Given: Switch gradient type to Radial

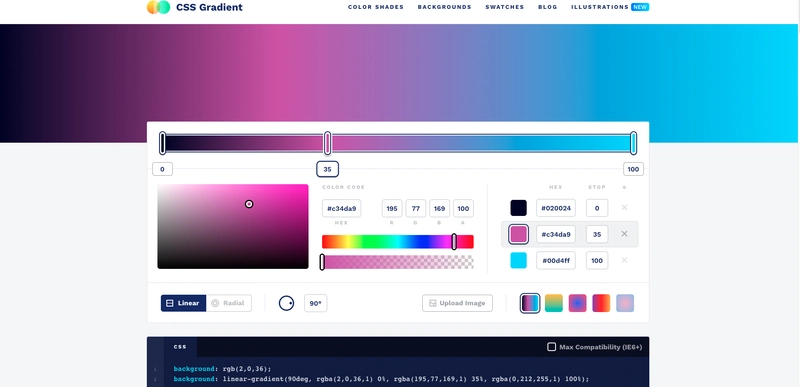Looking at the screenshot, I should click(x=229, y=303).
